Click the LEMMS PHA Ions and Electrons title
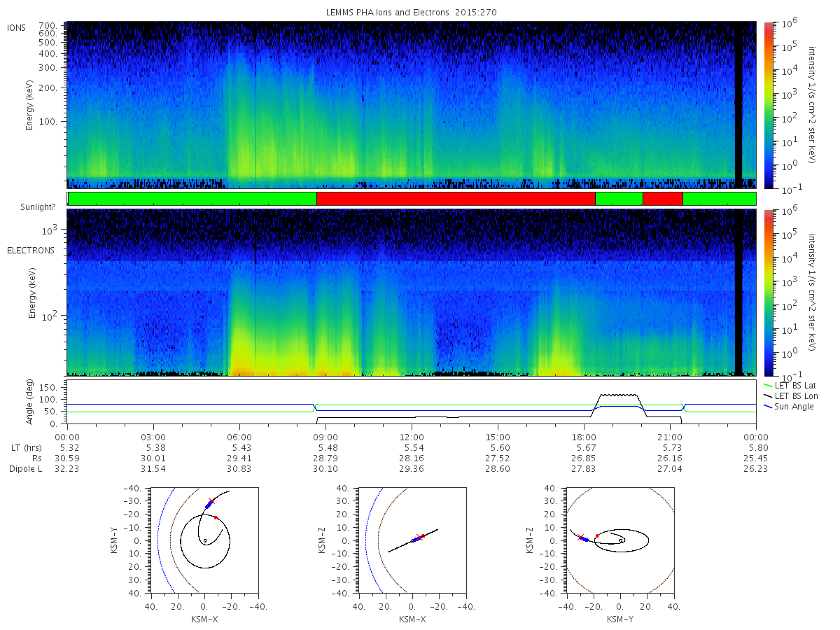 click(x=412, y=13)
